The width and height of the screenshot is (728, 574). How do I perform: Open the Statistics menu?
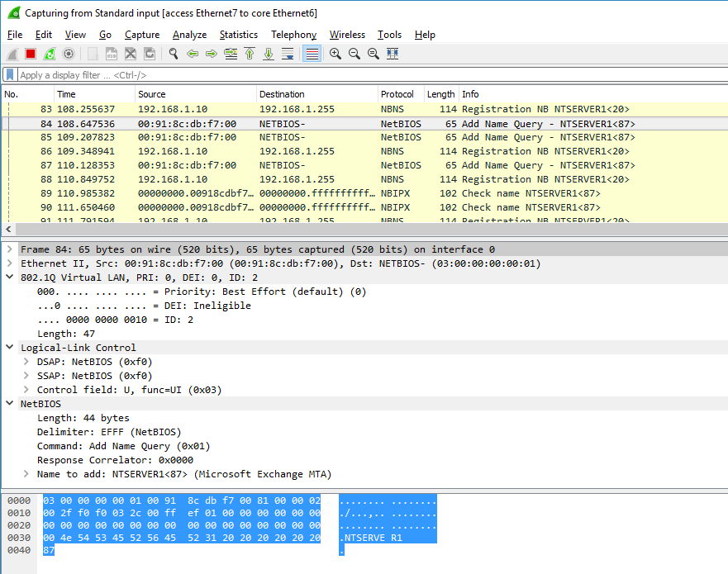tap(239, 35)
